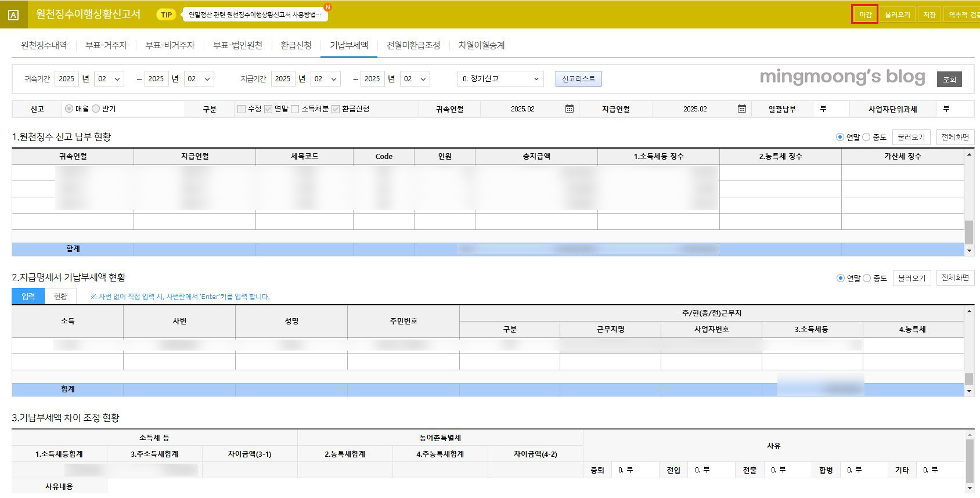The width and height of the screenshot is (980, 498).
Task: Click the 마감 button in header
Action: [865, 15]
